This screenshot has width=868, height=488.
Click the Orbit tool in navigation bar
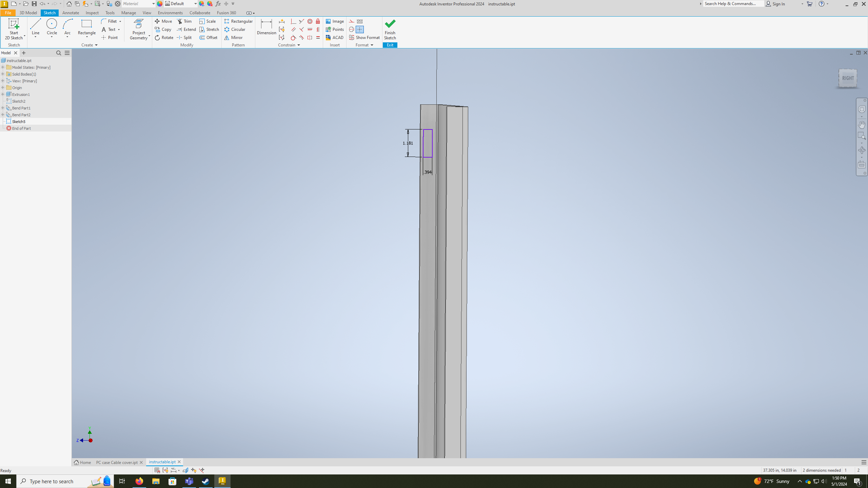pyautogui.click(x=862, y=150)
